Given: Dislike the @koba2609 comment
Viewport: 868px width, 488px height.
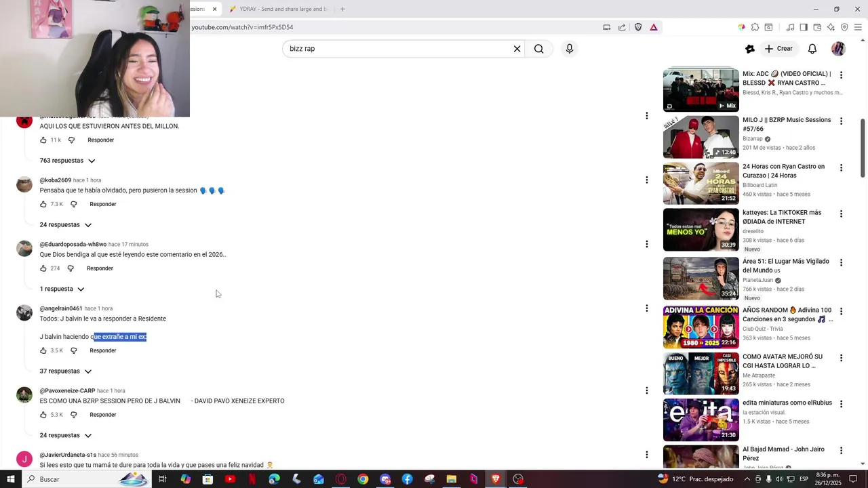Looking at the screenshot, I should tap(74, 204).
